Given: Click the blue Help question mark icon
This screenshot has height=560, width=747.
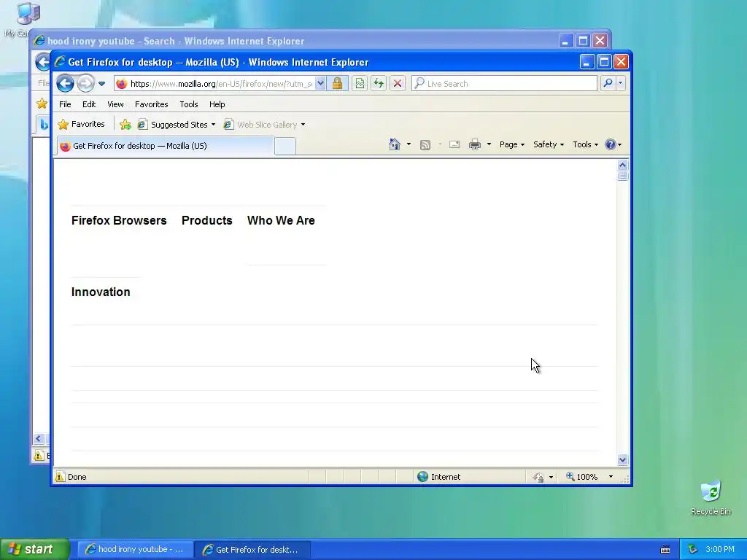Looking at the screenshot, I should click(x=611, y=144).
